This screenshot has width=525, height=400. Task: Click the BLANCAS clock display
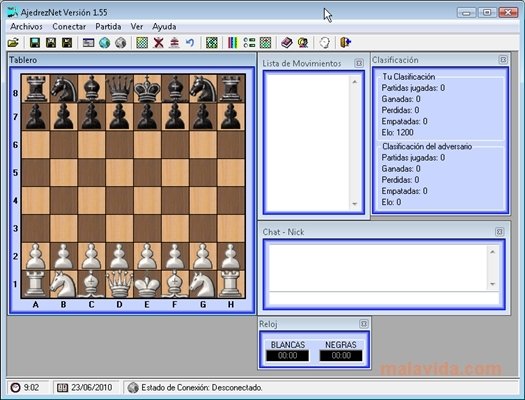coord(287,355)
